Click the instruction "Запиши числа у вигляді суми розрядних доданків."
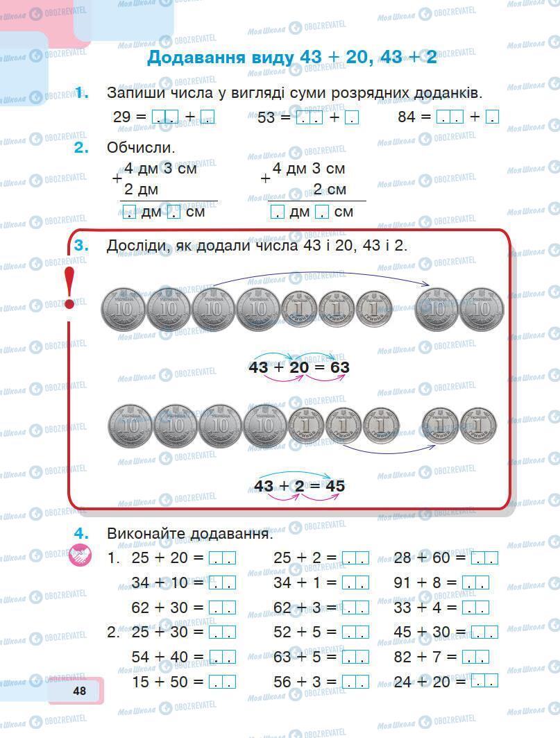Viewport: 560px width, 738px height. pos(295,93)
